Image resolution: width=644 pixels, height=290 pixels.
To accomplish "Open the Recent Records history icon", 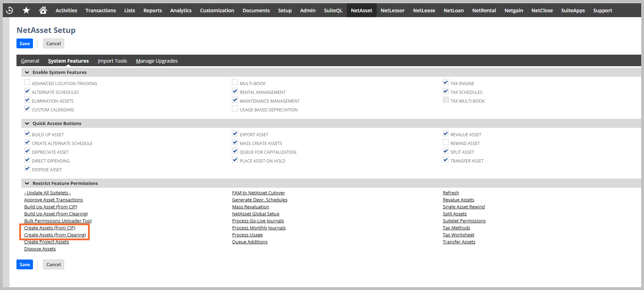I will (x=10, y=11).
